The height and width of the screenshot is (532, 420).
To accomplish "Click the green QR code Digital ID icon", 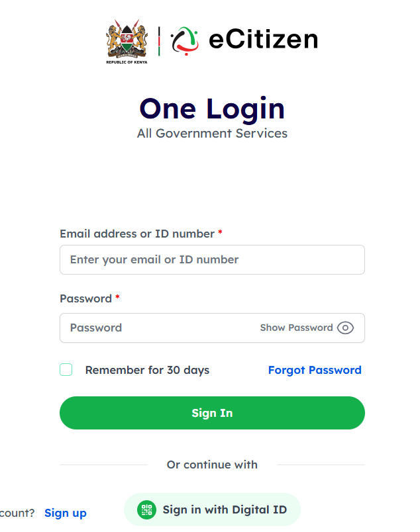I will coord(146,510).
